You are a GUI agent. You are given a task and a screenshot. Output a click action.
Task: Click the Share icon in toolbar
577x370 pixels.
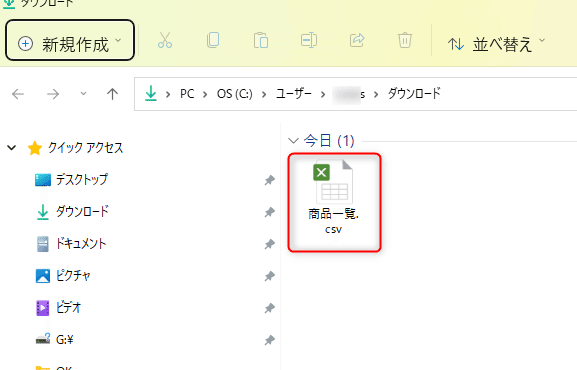click(357, 40)
